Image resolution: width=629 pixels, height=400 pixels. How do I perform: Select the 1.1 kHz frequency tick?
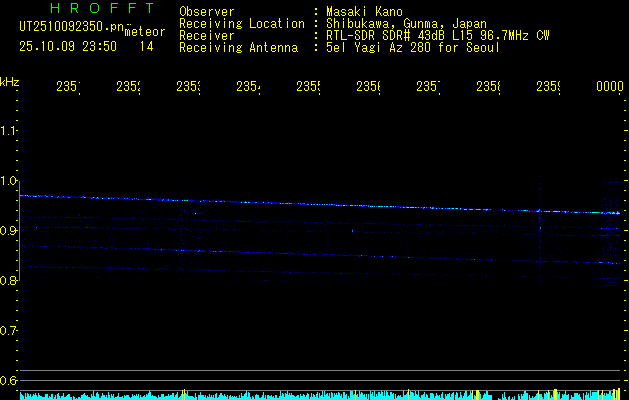pyautogui.click(x=10, y=131)
